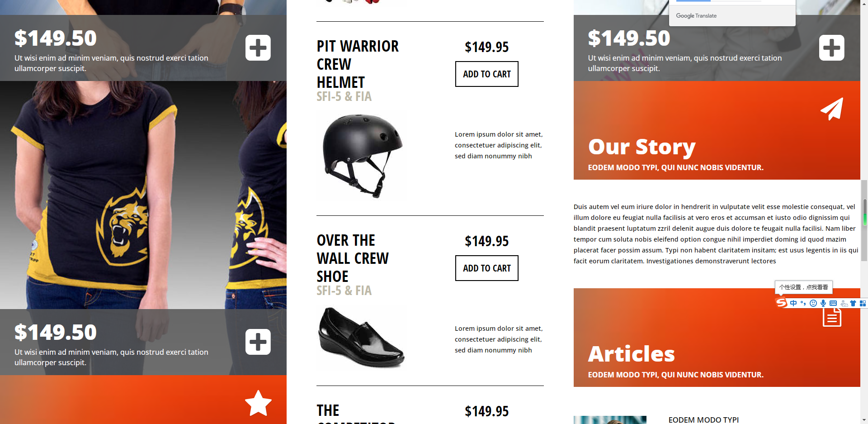Click the document icon on Articles banner

(832, 317)
